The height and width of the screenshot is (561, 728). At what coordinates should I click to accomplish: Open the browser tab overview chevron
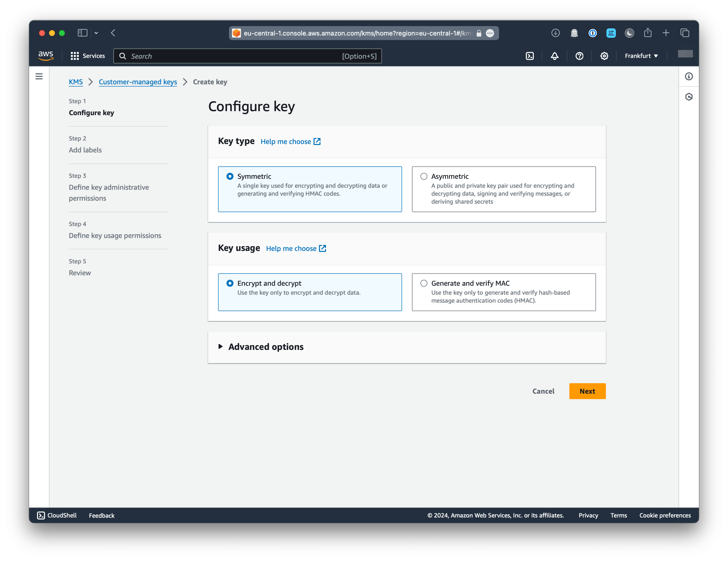96,33
